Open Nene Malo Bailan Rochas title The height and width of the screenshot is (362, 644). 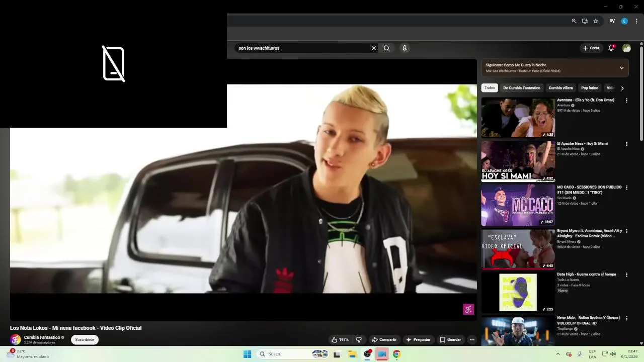click(589, 320)
